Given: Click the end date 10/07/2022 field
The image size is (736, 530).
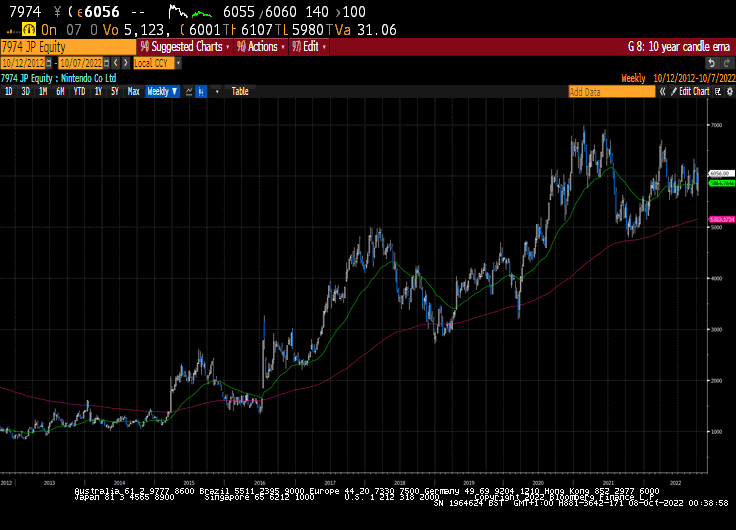Looking at the screenshot, I should [x=81, y=63].
